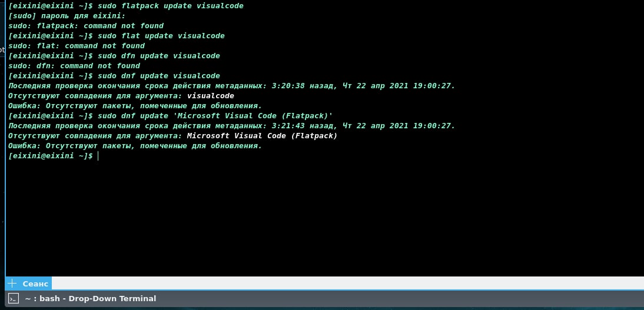Image resolution: width=644 pixels, height=310 pixels.
Task: Open "~ : bash - Drop-Down Terminal" taskbar entry
Action: (x=90, y=298)
